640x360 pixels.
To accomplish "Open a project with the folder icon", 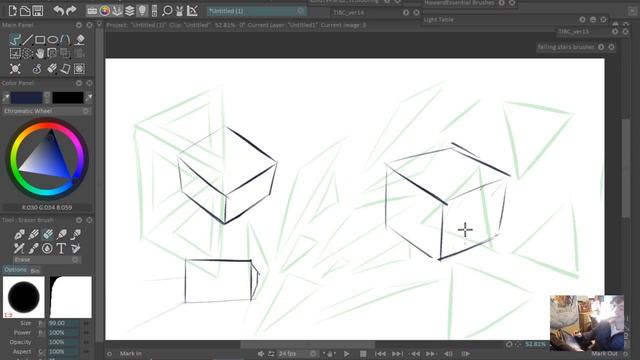I will pos(25,11).
